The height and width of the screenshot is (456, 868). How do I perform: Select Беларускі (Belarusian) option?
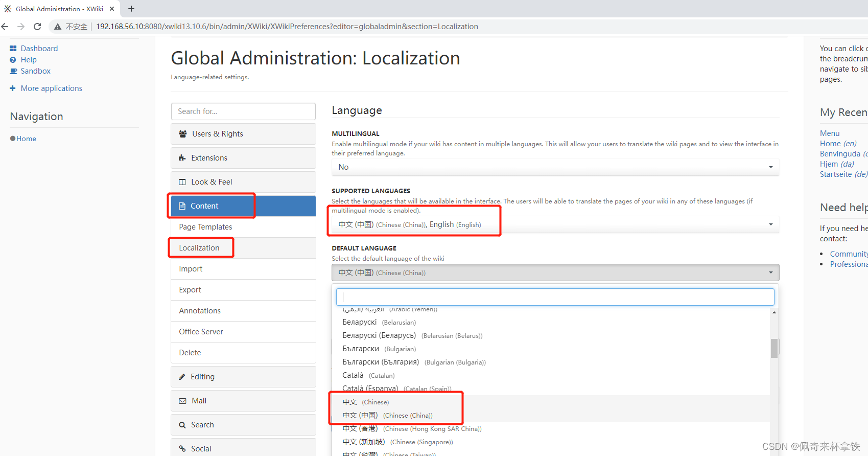point(551,322)
